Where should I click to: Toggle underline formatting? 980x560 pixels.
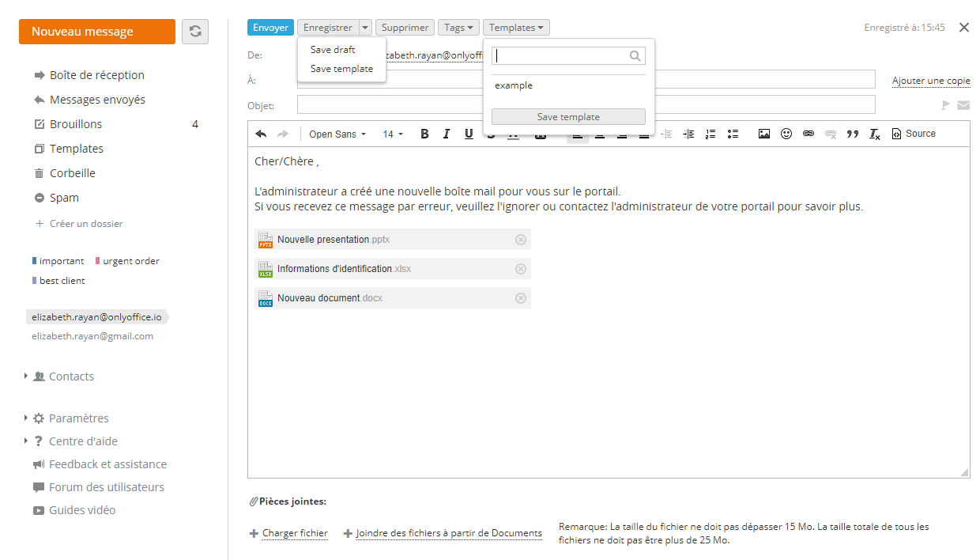tap(469, 134)
